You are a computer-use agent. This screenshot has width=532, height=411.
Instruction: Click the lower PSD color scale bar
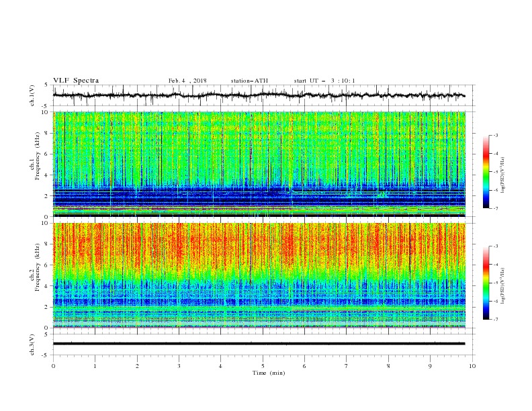click(486, 283)
